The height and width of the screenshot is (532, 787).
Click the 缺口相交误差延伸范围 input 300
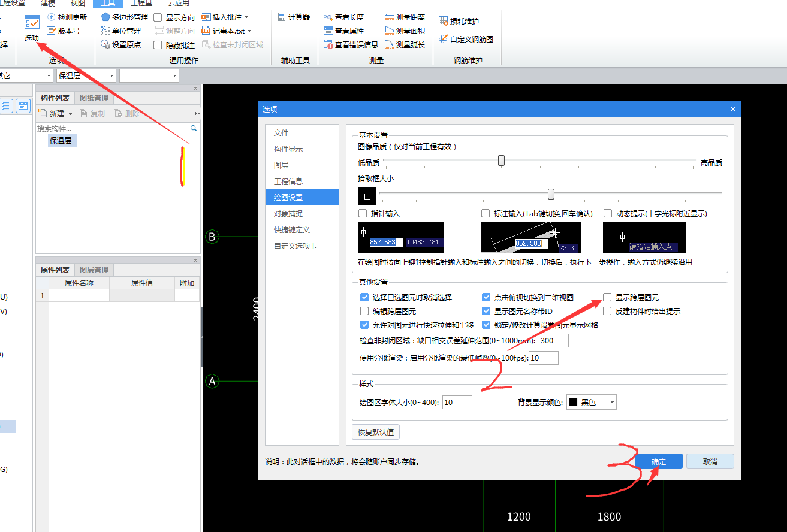tap(554, 341)
